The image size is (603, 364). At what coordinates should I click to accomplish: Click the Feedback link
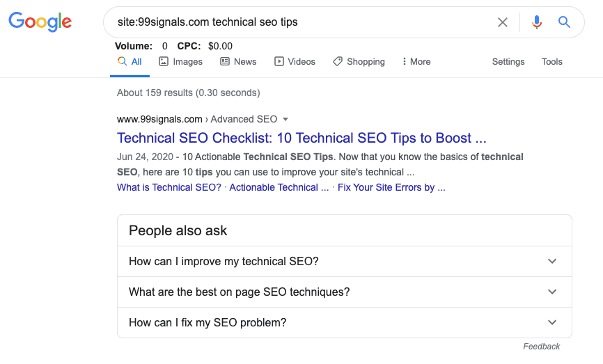pos(541,347)
